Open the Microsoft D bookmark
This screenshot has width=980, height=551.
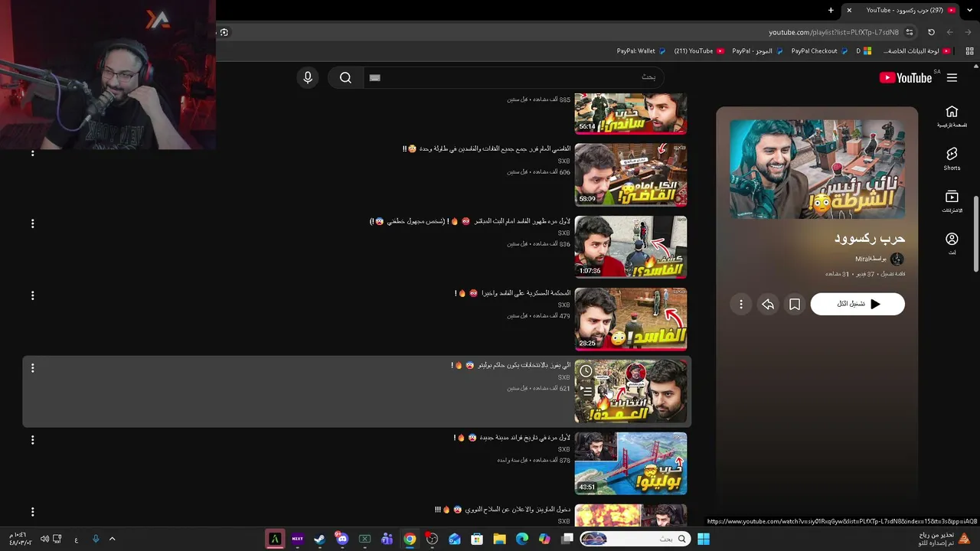coord(864,51)
